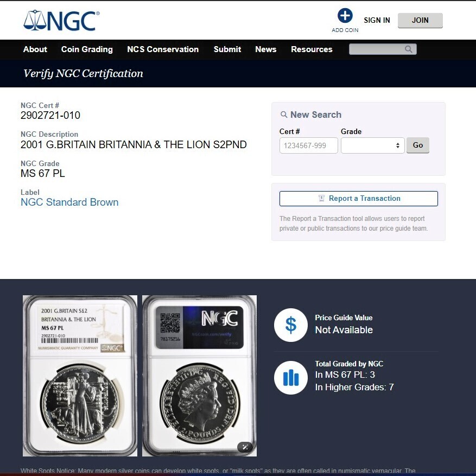Click the ADD COIN label
This screenshot has height=476, width=476.
point(345,30)
